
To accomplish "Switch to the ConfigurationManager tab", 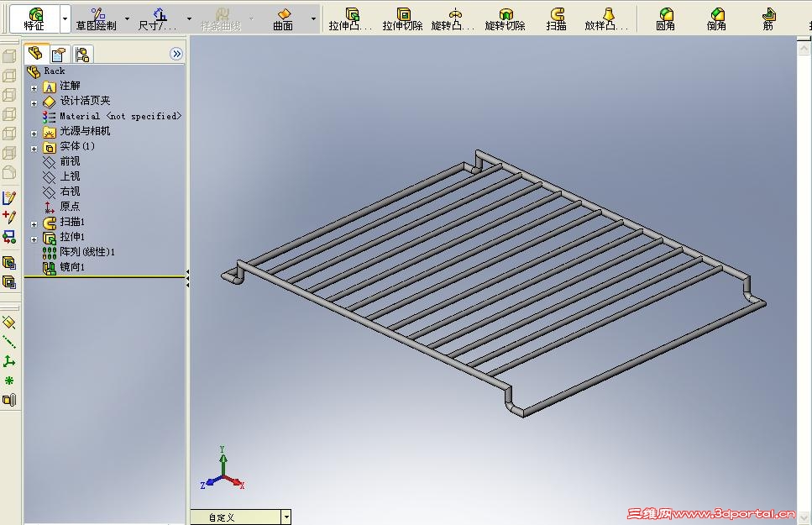I will coord(81,54).
